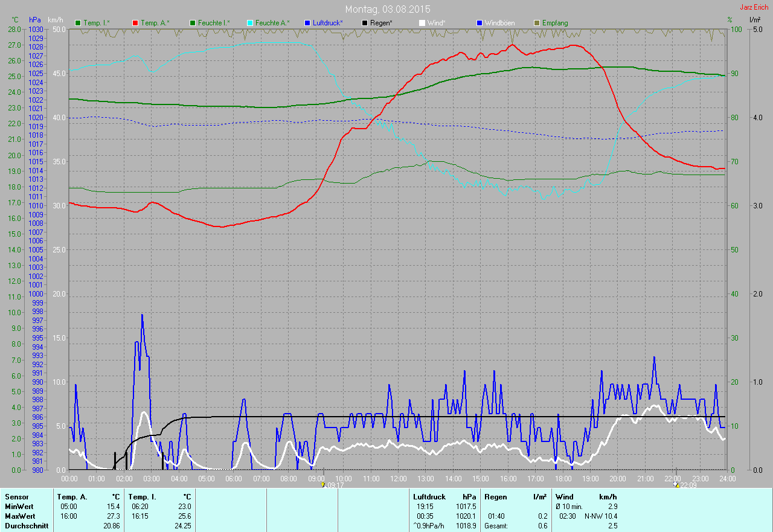Viewport: 773px width, 532px height.
Task: Click the Temp. A. column header in table
Action: click(x=72, y=497)
